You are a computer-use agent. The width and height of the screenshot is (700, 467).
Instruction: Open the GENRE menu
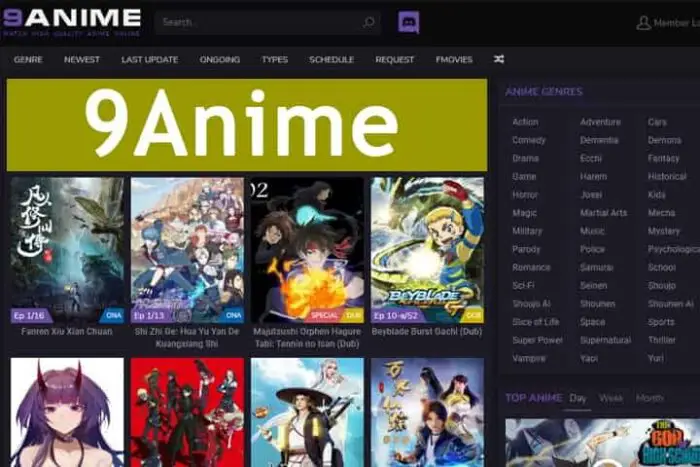tap(28, 60)
